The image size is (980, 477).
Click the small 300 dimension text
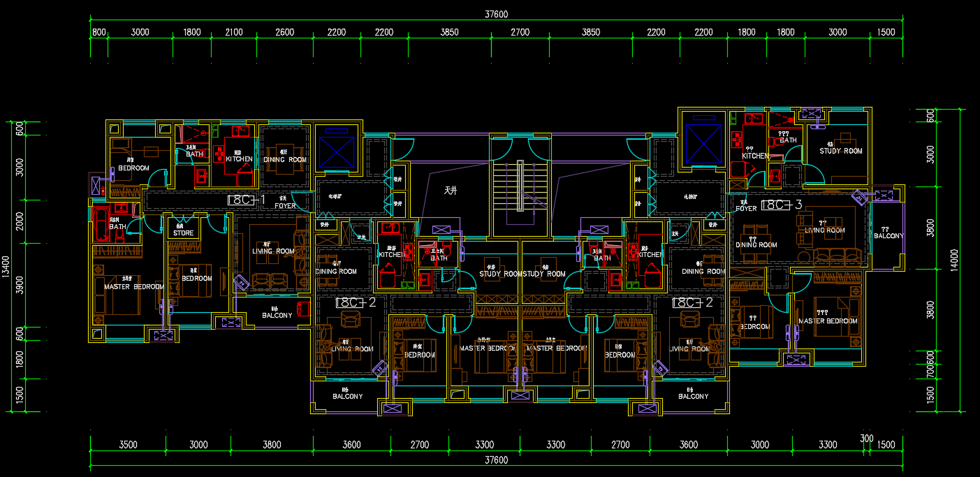point(866,439)
